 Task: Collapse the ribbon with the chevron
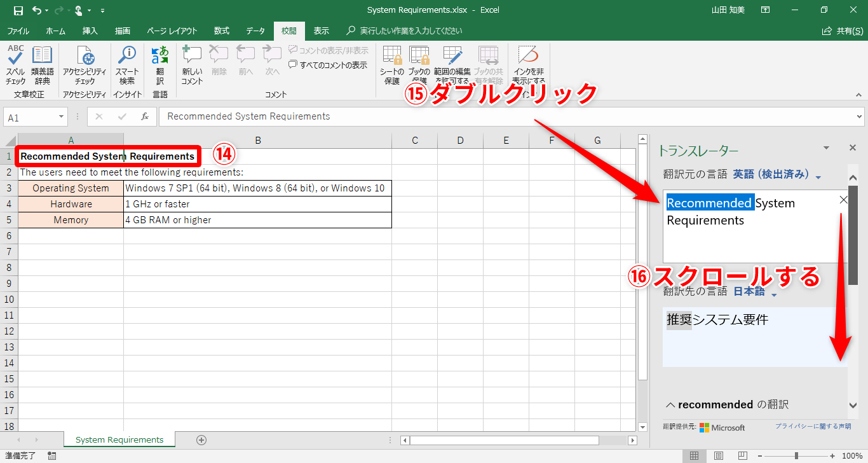tap(858, 94)
